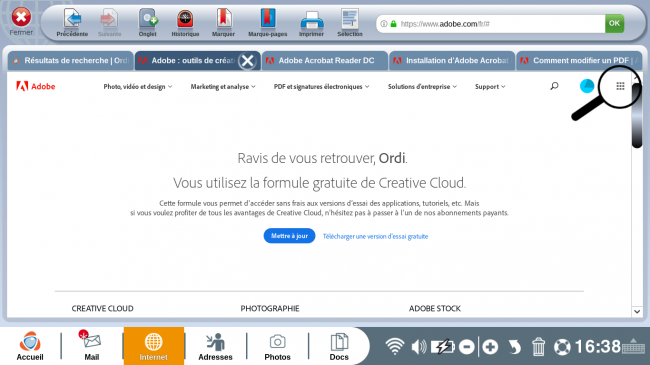Expand the Solutions d'entreprise menu
Screen dimensions: 650x365
click(422, 87)
